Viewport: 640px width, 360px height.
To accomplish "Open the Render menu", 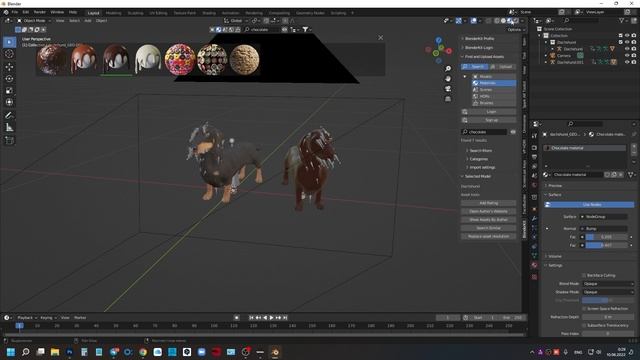I will pos(40,13).
